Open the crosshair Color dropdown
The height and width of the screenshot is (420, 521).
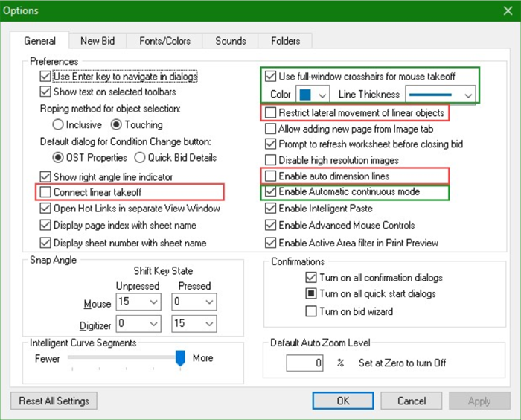click(x=313, y=95)
